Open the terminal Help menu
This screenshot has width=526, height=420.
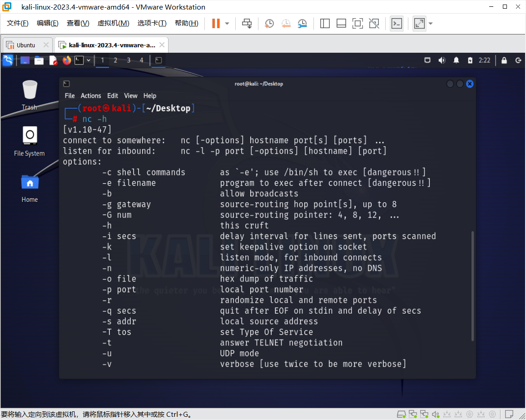tap(149, 96)
